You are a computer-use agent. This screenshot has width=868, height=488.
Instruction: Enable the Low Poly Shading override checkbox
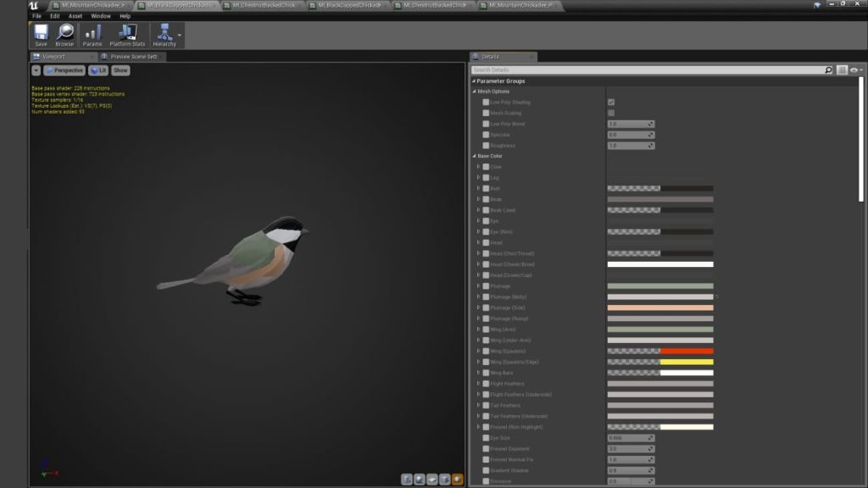click(x=486, y=102)
